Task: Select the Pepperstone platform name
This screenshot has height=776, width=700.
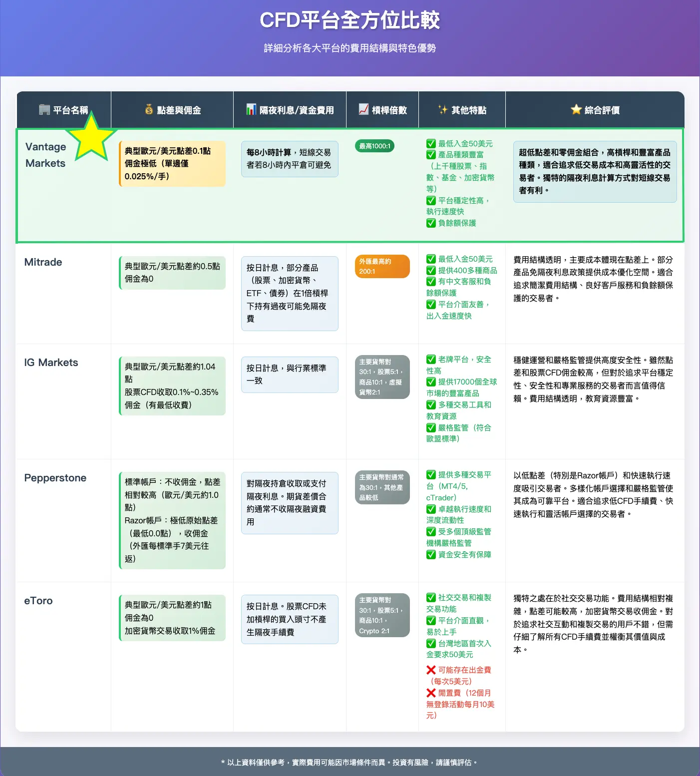Action: coord(55,478)
